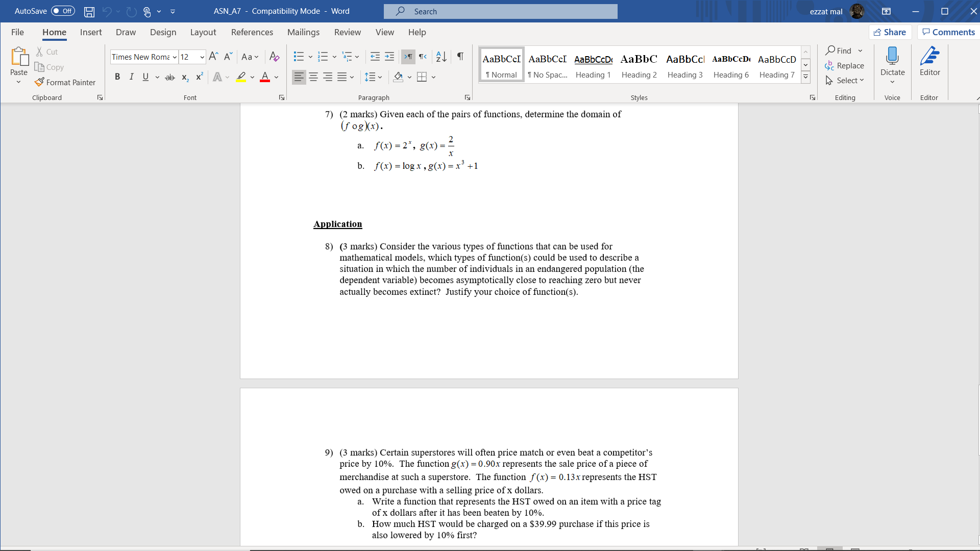Apply the red font color swatch
Viewport: 980px width, 551px height.
click(x=265, y=77)
